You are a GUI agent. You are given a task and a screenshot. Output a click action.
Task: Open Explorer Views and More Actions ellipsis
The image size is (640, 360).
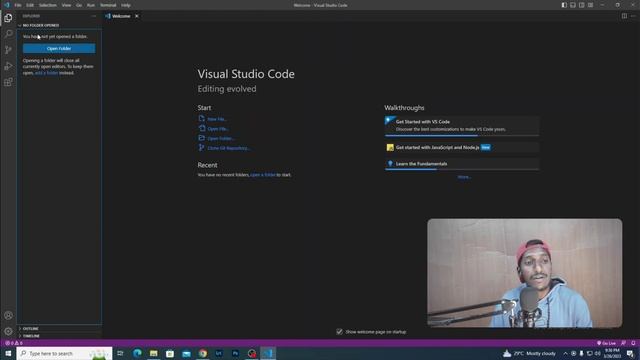94,16
